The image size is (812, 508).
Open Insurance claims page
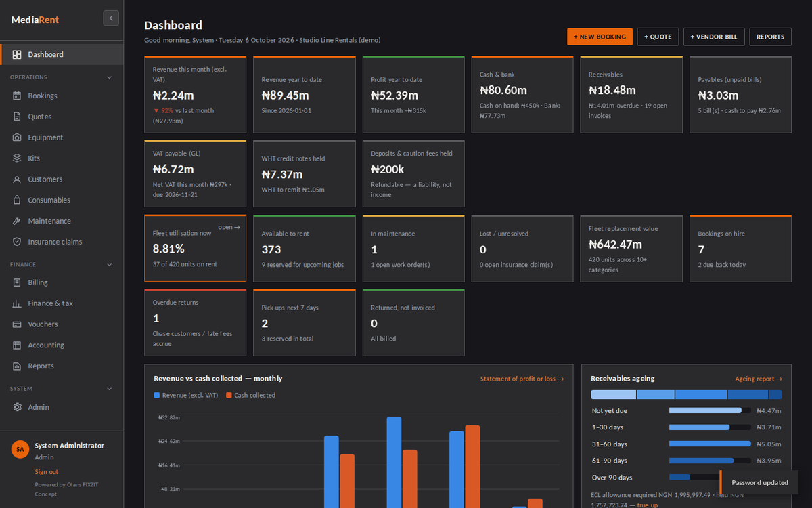pyautogui.click(x=62, y=242)
